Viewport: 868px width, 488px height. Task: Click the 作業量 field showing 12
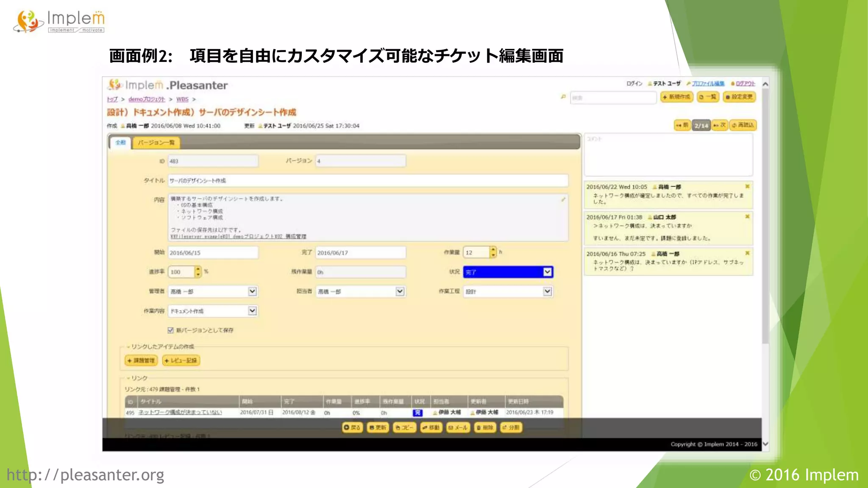click(476, 252)
